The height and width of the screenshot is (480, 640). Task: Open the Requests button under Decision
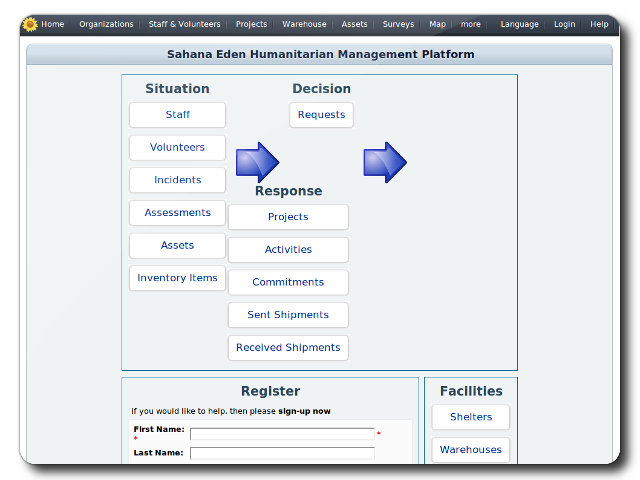pos(321,115)
